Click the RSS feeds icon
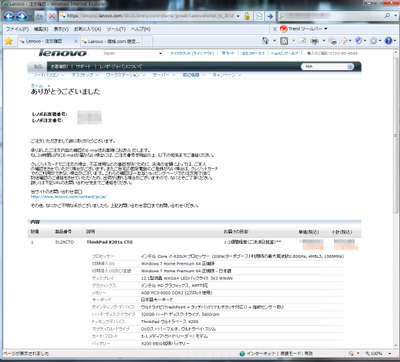Screen dimensions: 400x362 point(284,41)
